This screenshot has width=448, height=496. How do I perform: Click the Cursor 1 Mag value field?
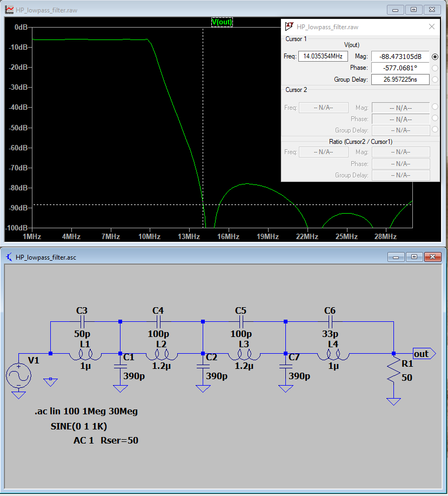point(400,57)
